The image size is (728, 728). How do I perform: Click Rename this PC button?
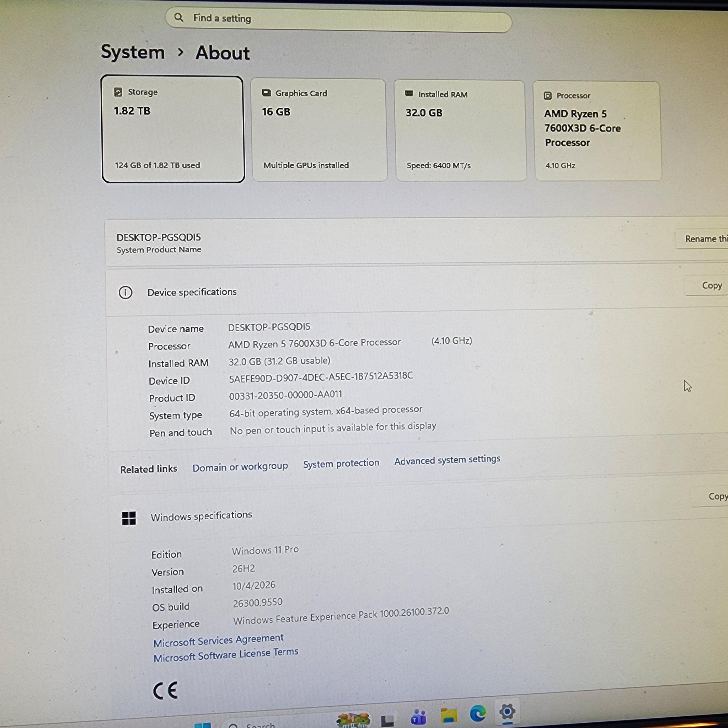pyautogui.click(x=702, y=239)
